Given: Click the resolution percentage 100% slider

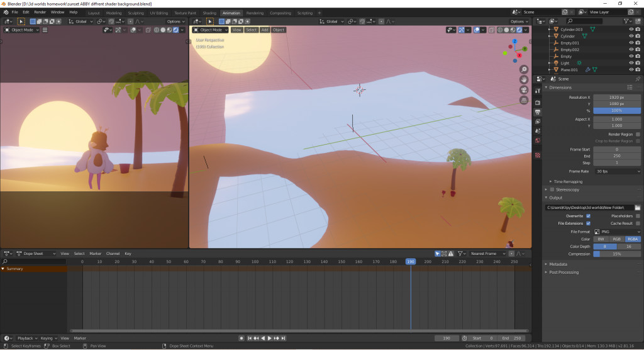Looking at the screenshot, I should [x=618, y=111].
